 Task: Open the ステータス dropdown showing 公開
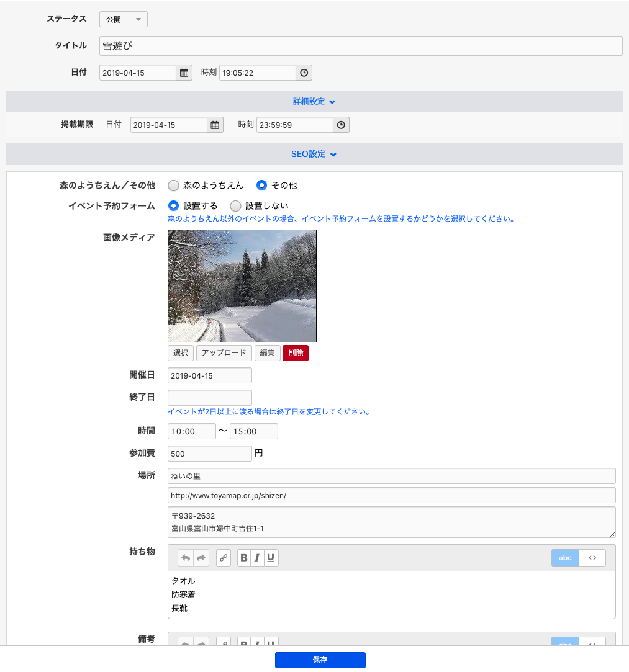pyautogui.click(x=124, y=20)
